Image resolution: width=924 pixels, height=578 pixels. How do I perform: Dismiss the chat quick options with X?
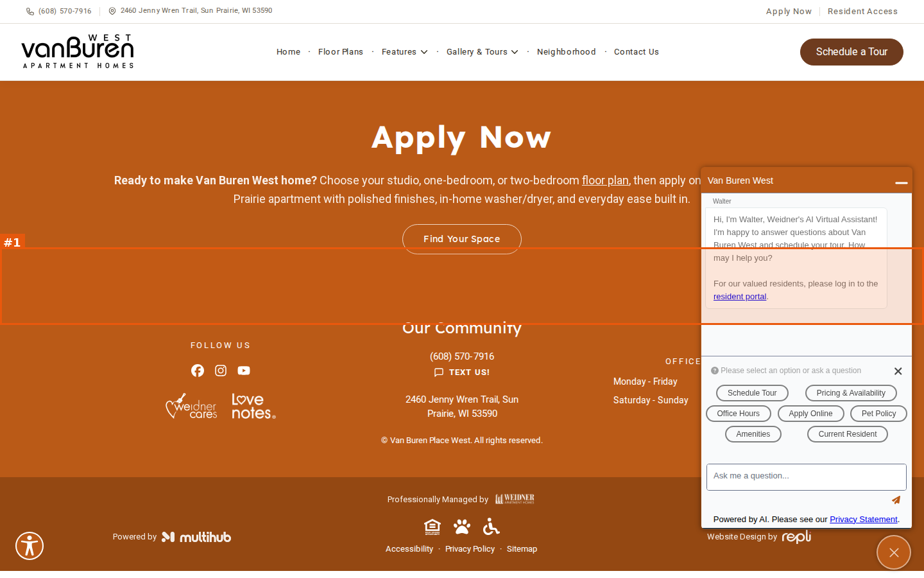[898, 371]
